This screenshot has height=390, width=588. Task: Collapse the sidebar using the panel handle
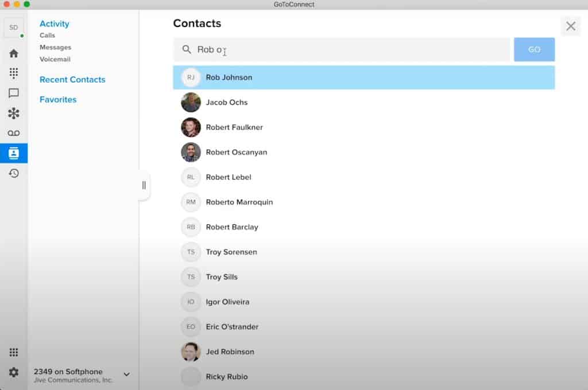pos(144,185)
